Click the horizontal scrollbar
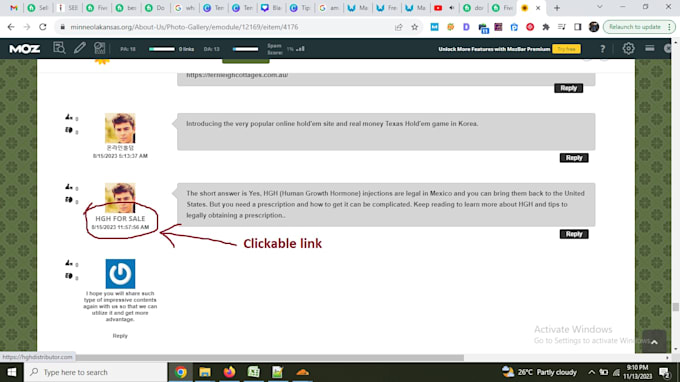Viewport: 680px width, 382px height. coord(270,358)
